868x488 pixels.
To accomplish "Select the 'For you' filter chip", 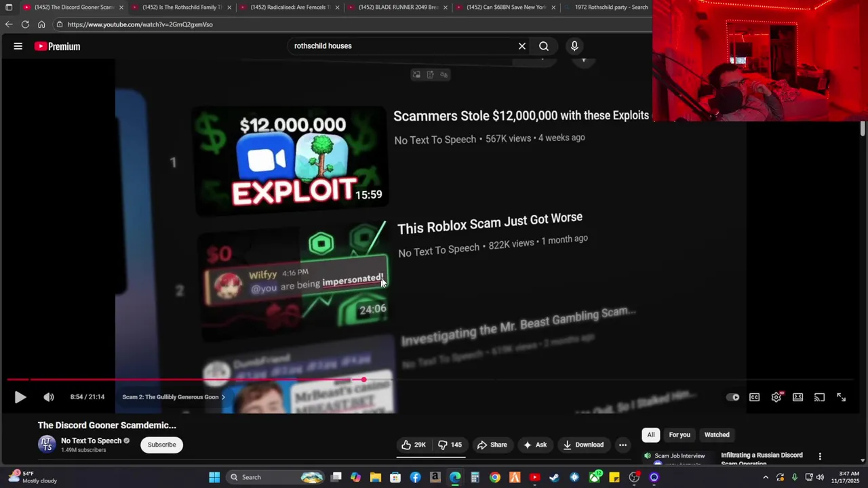I will 679,435.
